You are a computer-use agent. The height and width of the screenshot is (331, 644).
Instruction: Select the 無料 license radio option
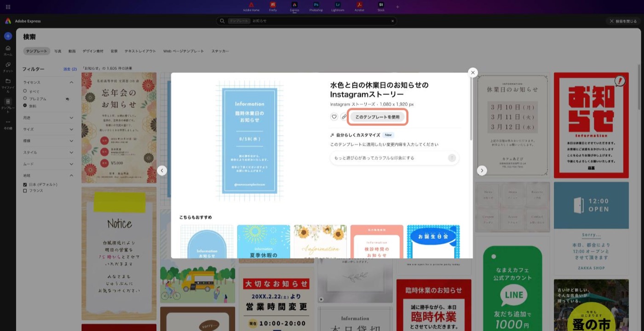[x=25, y=106]
